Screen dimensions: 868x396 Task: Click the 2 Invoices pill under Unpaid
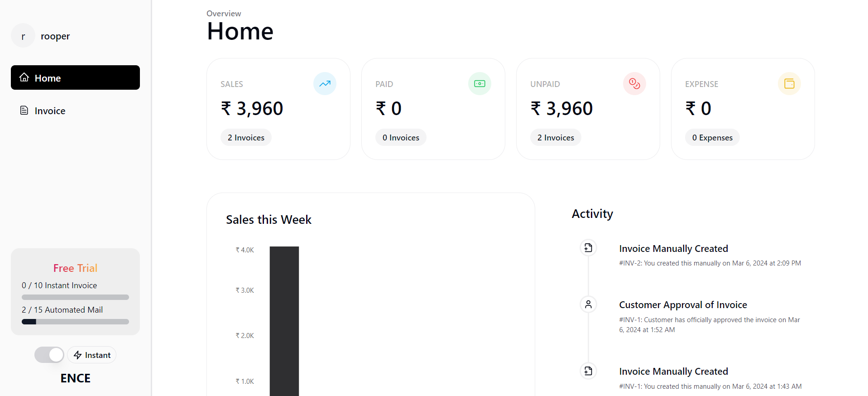[x=556, y=137]
